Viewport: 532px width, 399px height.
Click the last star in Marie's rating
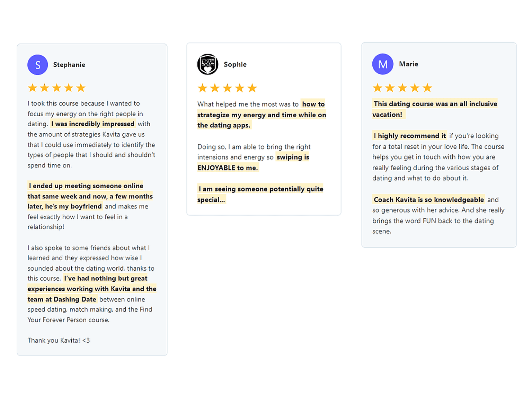coord(427,88)
